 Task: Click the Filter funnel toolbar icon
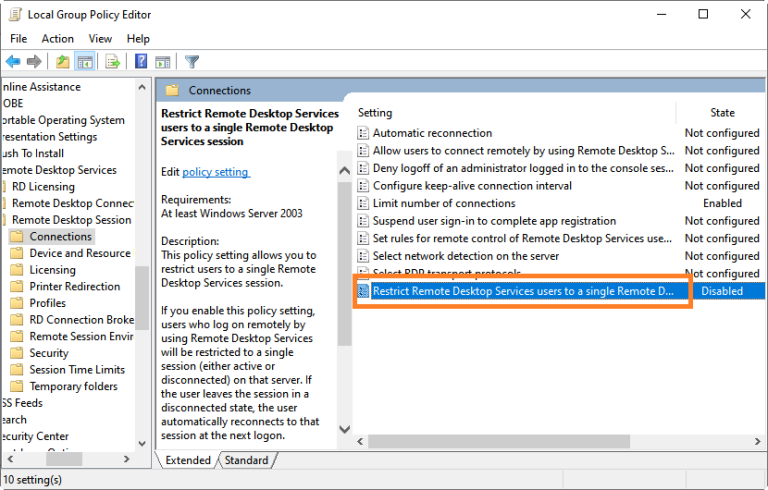pyautogui.click(x=192, y=62)
